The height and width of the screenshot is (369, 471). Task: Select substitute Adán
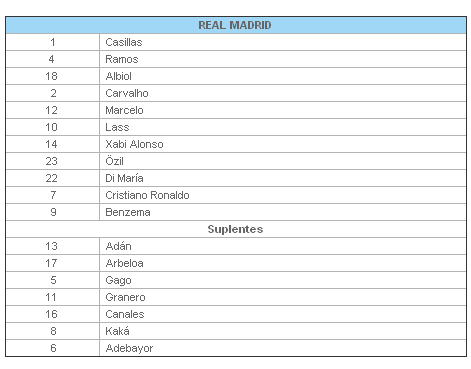pos(118,246)
